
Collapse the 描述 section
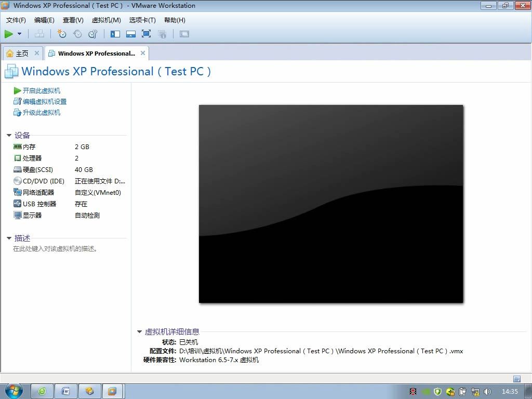pyautogui.click(x=9, y=238)
